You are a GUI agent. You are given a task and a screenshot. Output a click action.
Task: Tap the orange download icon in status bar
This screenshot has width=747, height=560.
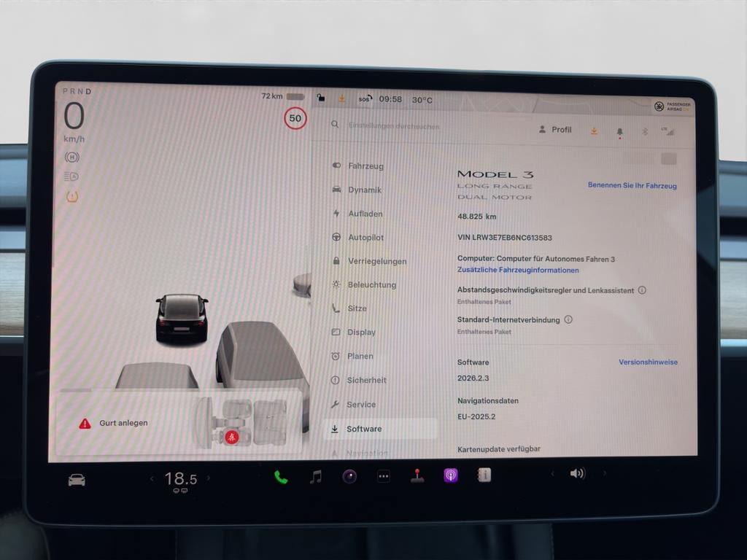pyautogui.click(x=341, y=98)
